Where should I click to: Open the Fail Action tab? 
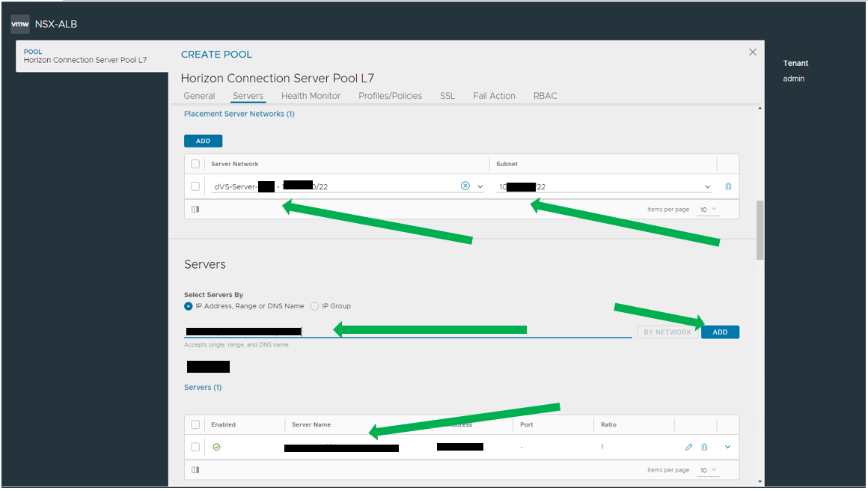tap(494, 96)
